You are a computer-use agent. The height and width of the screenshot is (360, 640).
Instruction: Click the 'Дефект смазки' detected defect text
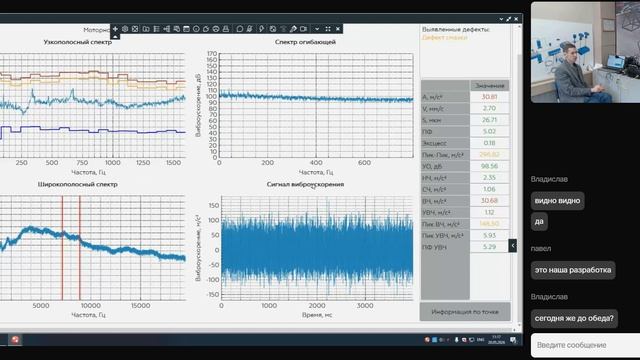pos(444,37)
